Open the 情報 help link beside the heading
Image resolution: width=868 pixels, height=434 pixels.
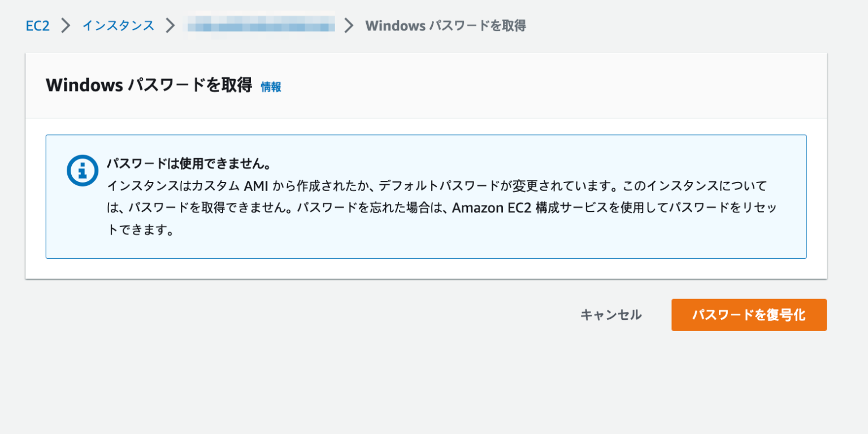click(270, 88)
